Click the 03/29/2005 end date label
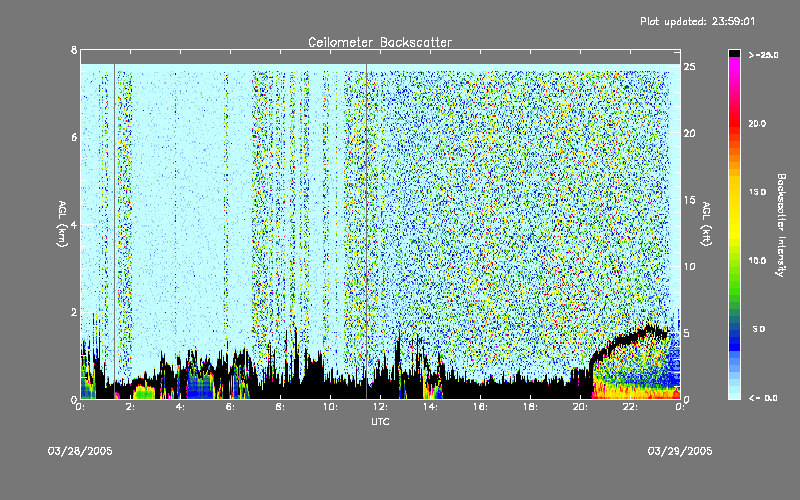The width and height of the screenshot is (800, 500). (680, 451)
